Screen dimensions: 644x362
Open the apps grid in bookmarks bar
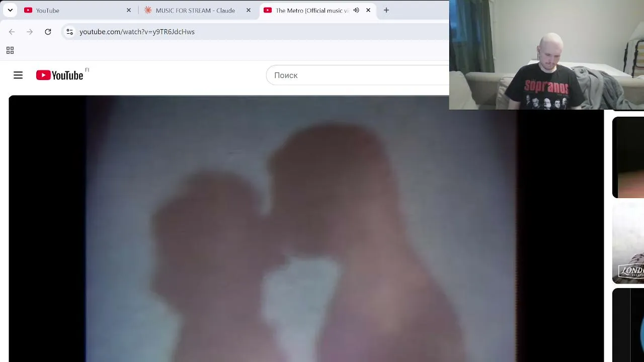click(x=10, y=50)
